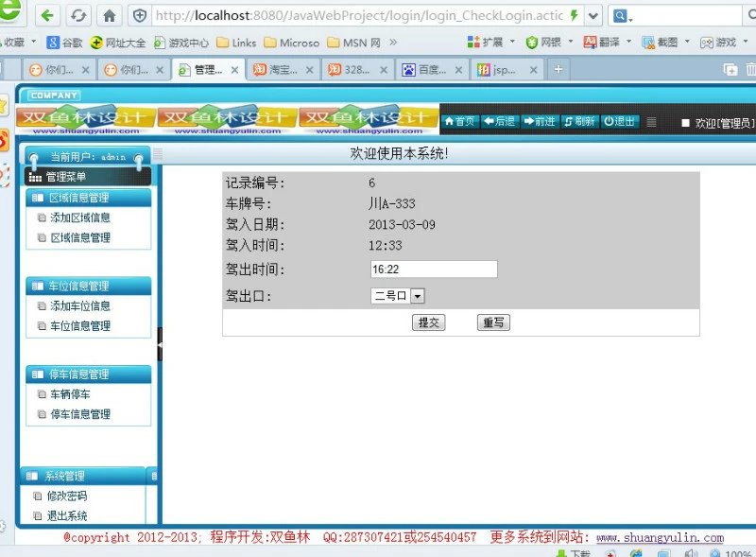Click the red Weibo sidebar icon
Screen dimensions: 756x557
tap(4, 141)
